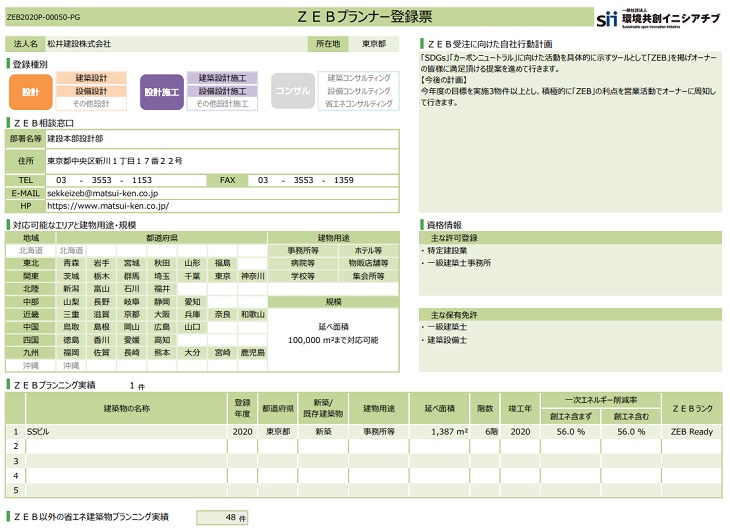Viewport: 730px width, 530px height.
Task: Click the ZEB受注に向けた自社行動計画 heading
Action: 490,44
